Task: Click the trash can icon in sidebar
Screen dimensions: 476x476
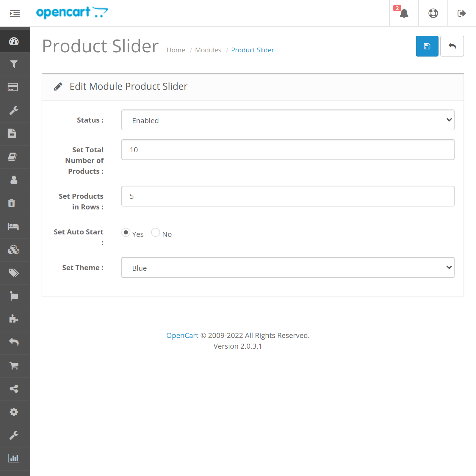Action: [x=15, y=203]
